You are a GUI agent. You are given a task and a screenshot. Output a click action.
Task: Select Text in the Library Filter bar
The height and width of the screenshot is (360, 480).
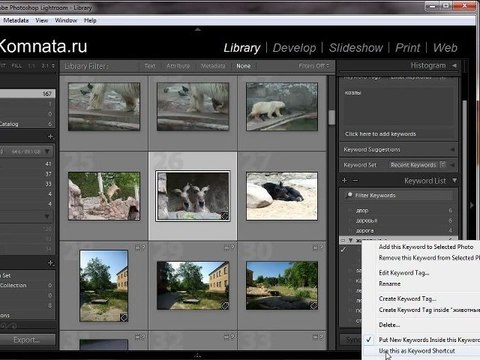coord(150,66)
